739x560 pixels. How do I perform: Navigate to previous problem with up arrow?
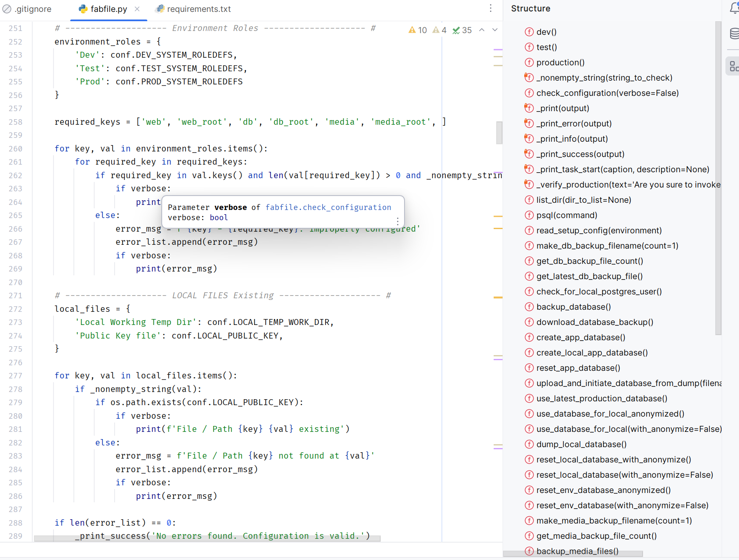click(x=481, y=30)
